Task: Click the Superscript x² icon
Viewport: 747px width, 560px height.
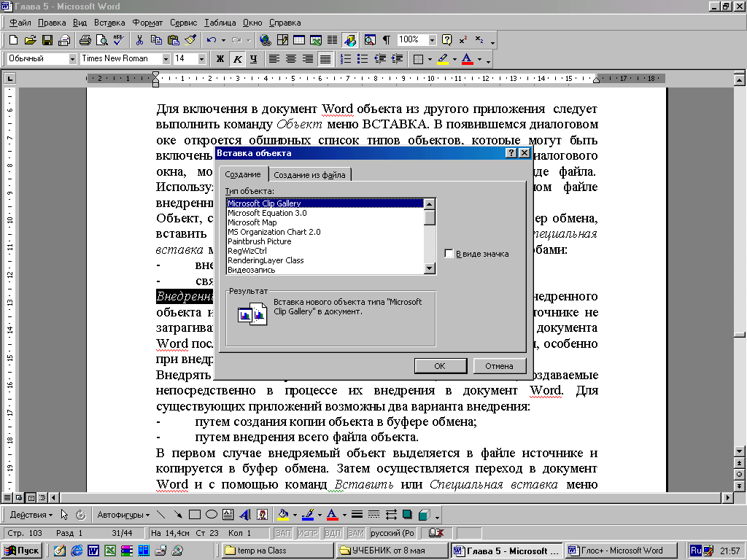Action: coord(462,40)
